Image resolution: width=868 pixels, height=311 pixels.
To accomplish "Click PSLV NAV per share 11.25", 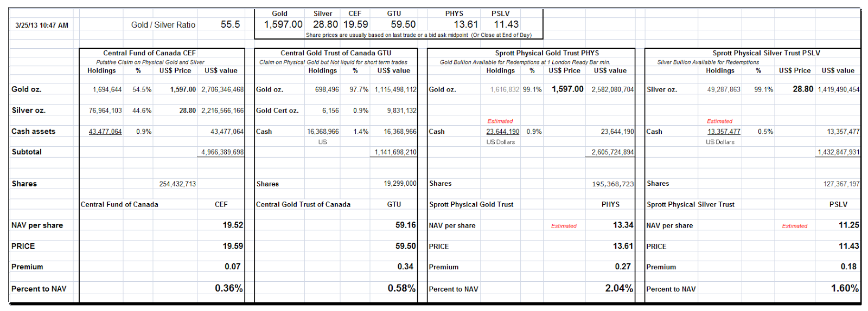I will tap(849, 225).
